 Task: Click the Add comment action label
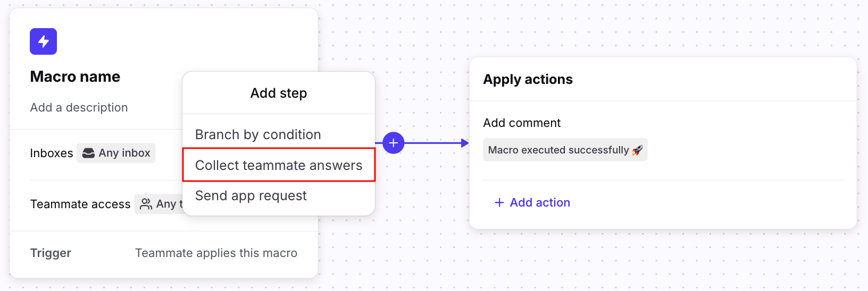pos(521,123)
